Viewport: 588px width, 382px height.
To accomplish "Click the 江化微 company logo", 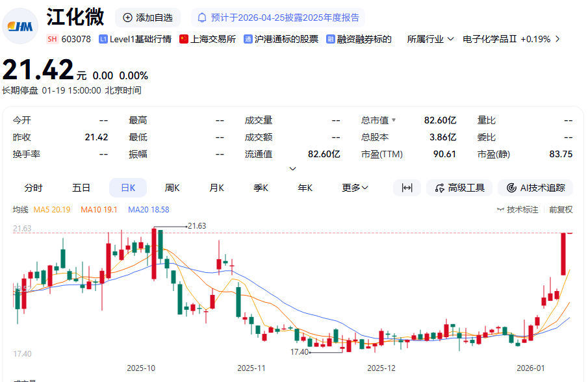I will coord(20,26).
